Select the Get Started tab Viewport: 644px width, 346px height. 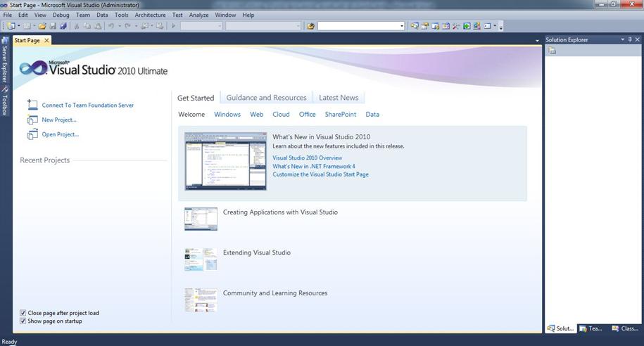click(196, 98)
